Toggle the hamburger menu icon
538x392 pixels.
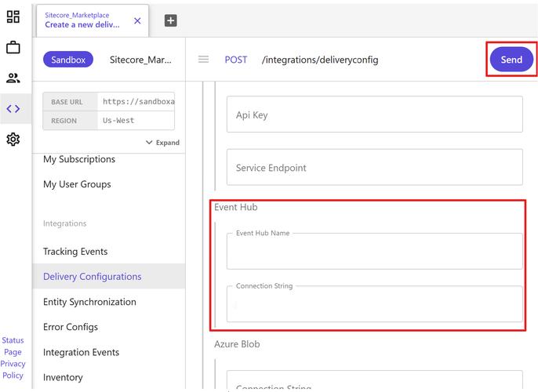point(204,60)
